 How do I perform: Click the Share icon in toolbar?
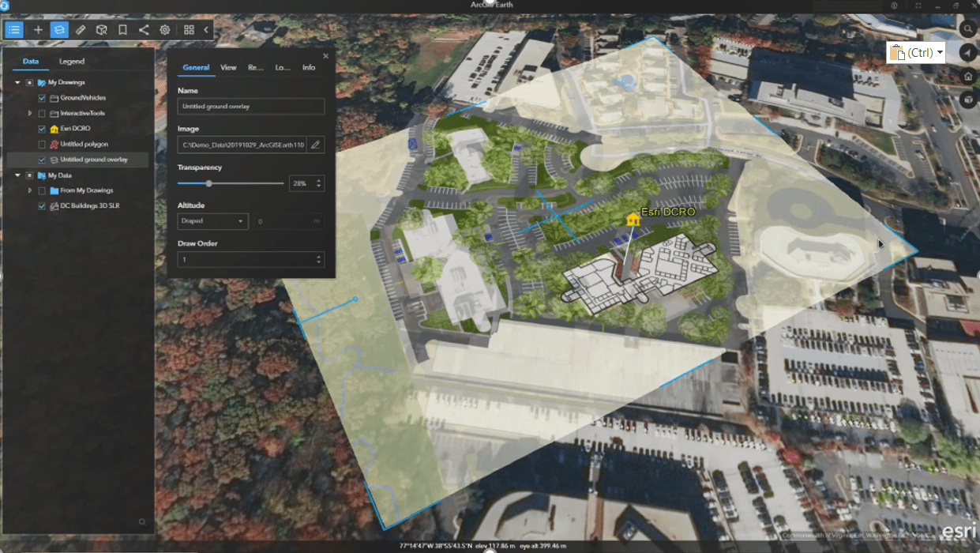pyautogui.click(x=144, y=29)
